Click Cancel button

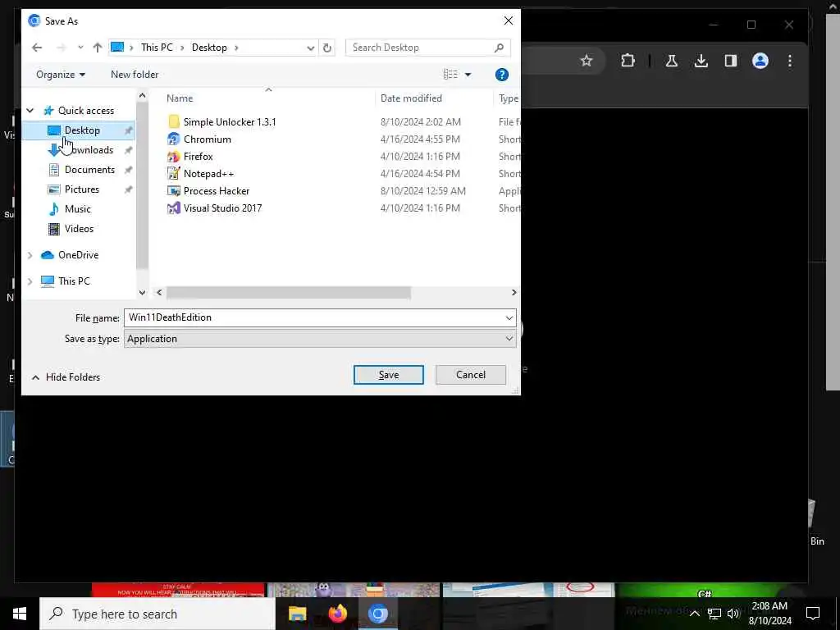(470, 375)
